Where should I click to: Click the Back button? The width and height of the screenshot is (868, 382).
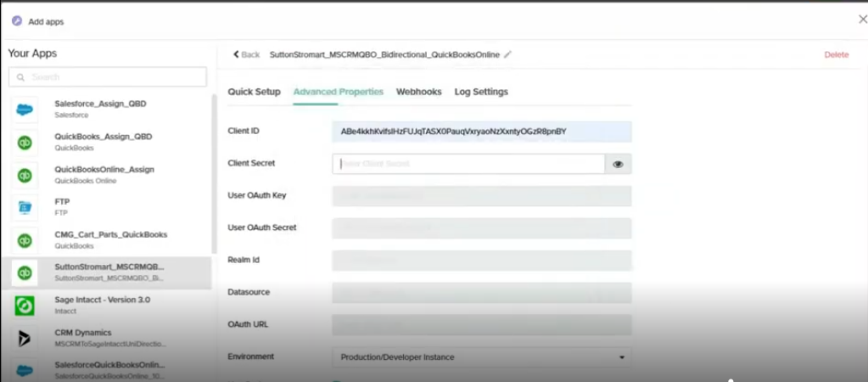point(246,54)
